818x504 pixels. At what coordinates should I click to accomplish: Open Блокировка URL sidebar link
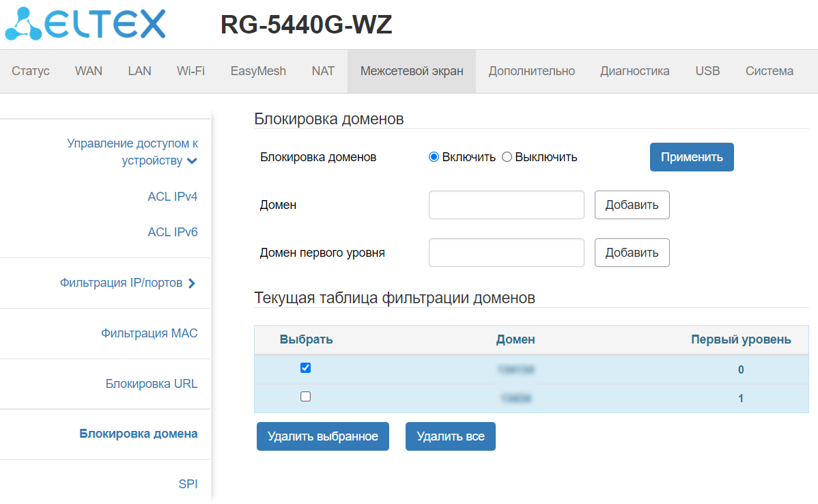(x=152, y=384)
